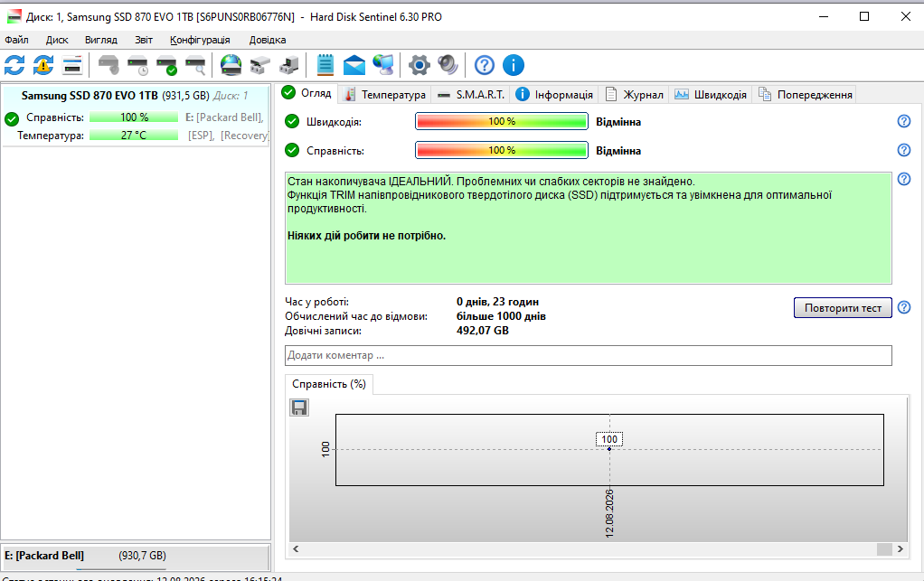Viewport: 924px width, 581px height.
Task: Click the server tower with boxes icon
Action: pyautogui.click(x=288, y=65)
